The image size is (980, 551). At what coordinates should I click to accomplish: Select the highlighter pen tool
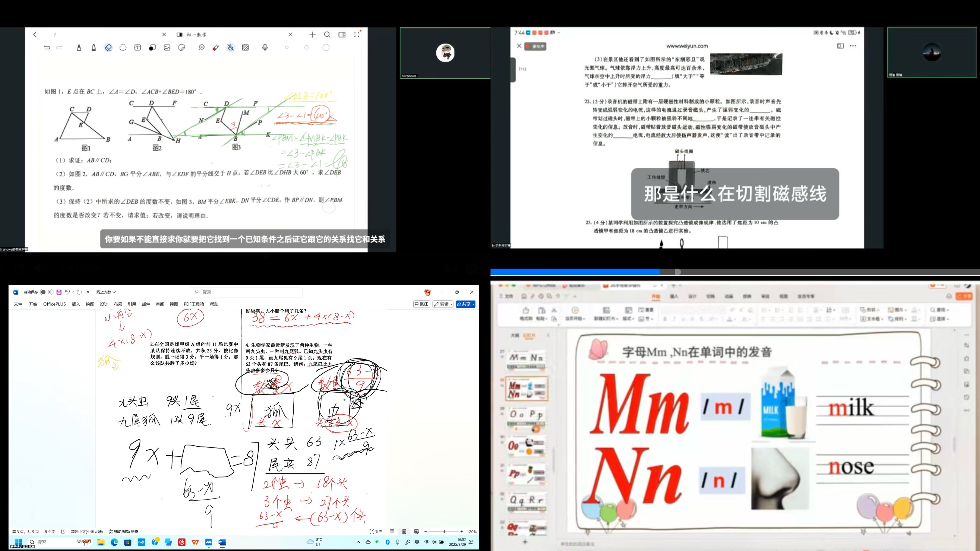coord(94,48)
